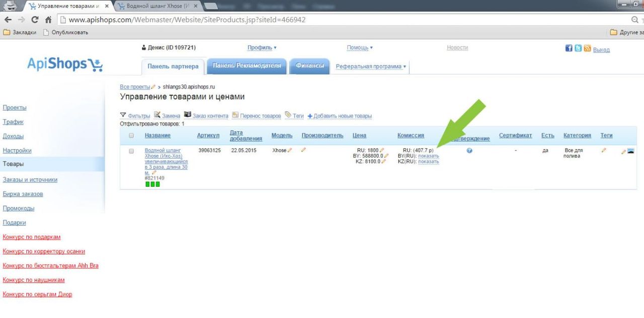The height and width of the screenshot is (318, 644).
Task: Edit manufacturer pencil in Производитель column
Action: 303,150
